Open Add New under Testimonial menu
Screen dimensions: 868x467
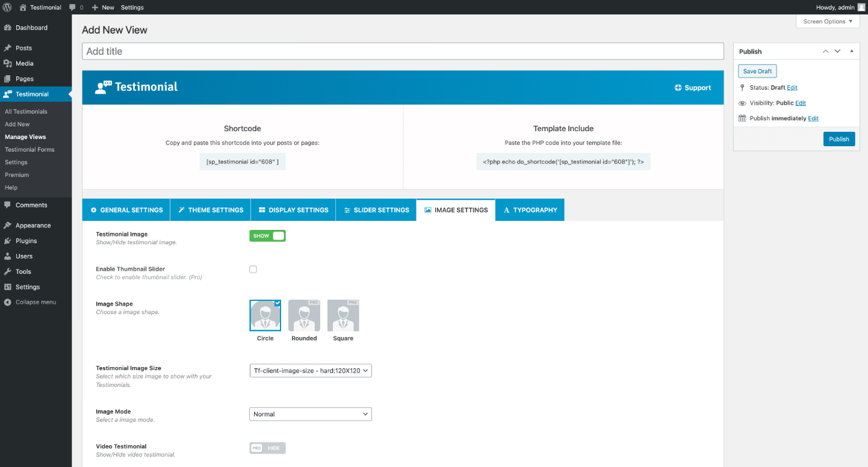pos(17,125)
